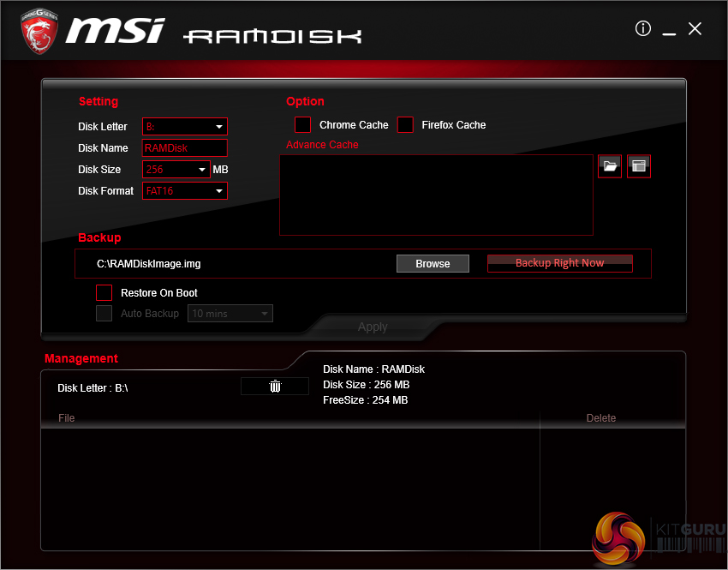Click the Disk Size : 256 MB text
Screen dimensions: 728x570
[x=367, y=385]
